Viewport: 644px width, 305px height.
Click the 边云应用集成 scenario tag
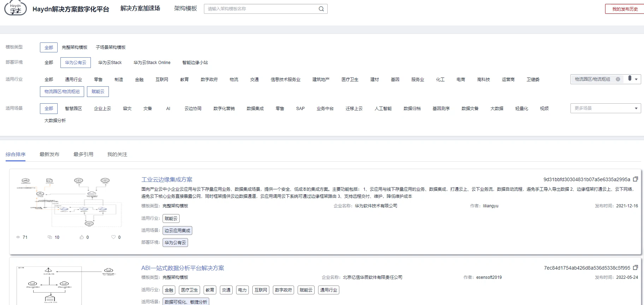(x=177, y=231)
